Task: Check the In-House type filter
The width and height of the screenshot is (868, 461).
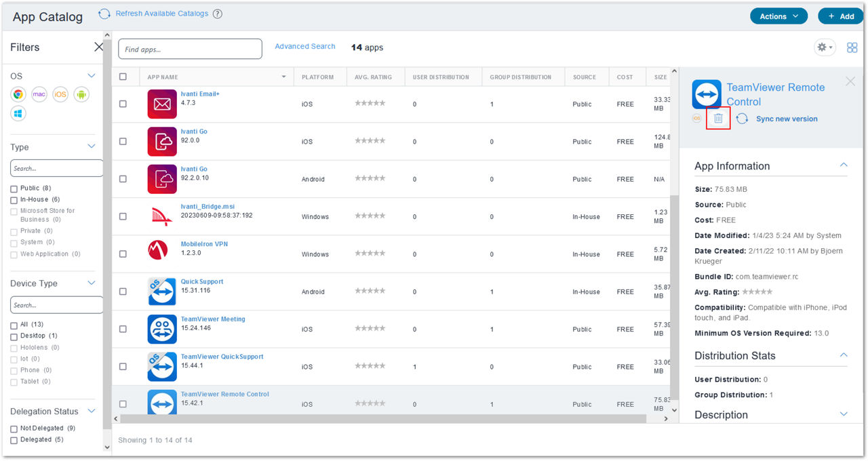Action: 14,200
